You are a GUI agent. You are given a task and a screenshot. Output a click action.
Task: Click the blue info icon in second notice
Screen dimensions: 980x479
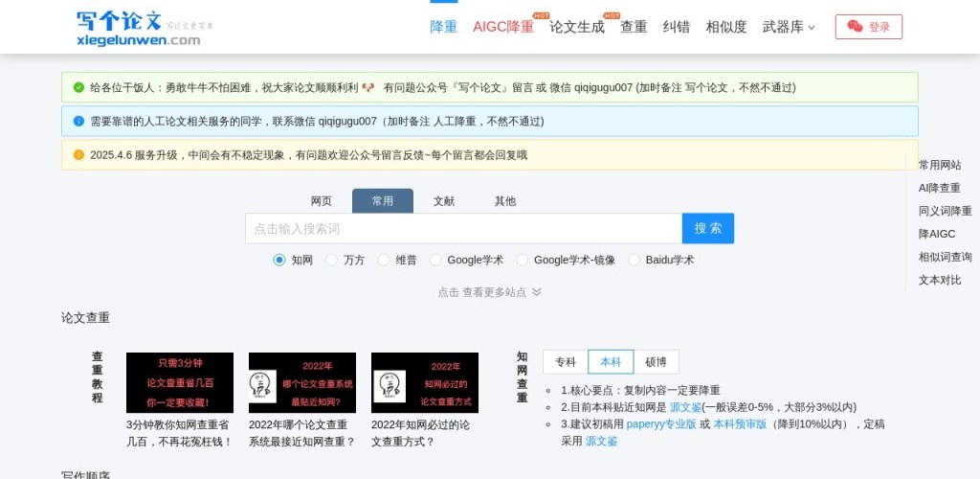(x=78, y=122)
